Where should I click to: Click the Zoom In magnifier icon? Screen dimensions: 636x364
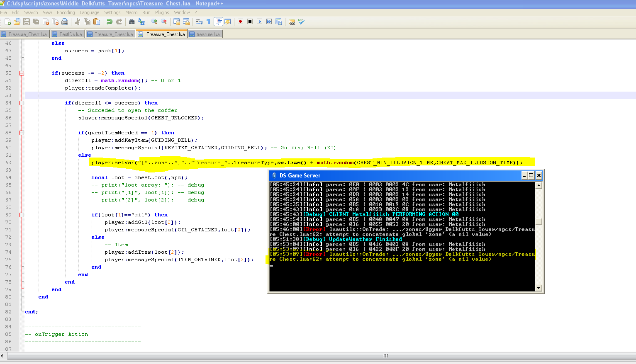[154, 22]
